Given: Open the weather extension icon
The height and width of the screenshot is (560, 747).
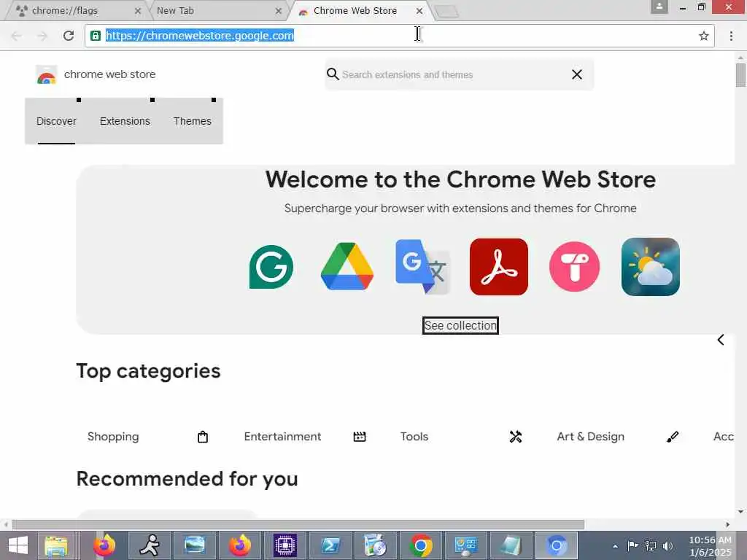Looking at the screenshot, I should click(650, 267).
